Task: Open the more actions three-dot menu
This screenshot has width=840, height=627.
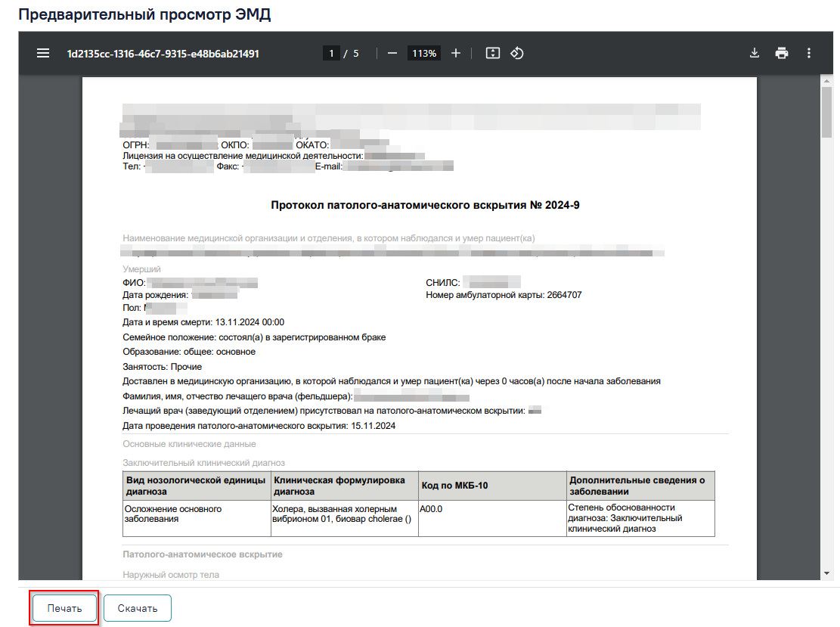Action: (809, 53)
